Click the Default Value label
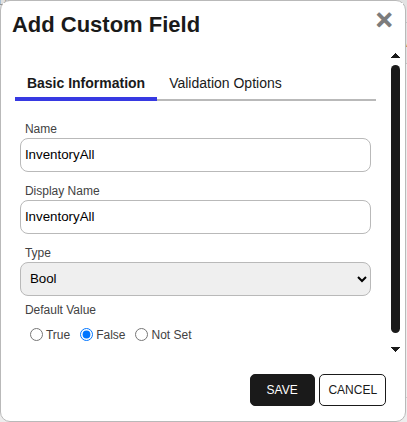Image resolution: width=407 pixels, height=422 pixels. click(60, 310)
